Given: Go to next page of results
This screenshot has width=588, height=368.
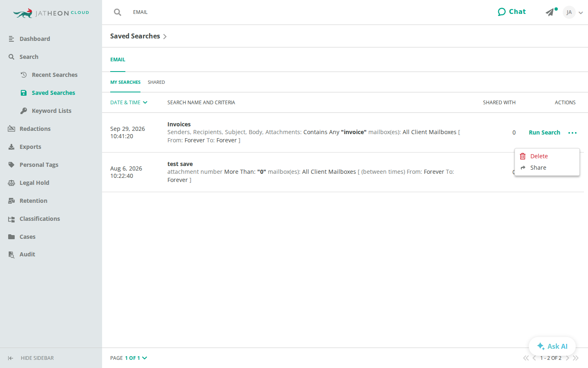Looking at the screenshot, I should [x=567, y=358].
